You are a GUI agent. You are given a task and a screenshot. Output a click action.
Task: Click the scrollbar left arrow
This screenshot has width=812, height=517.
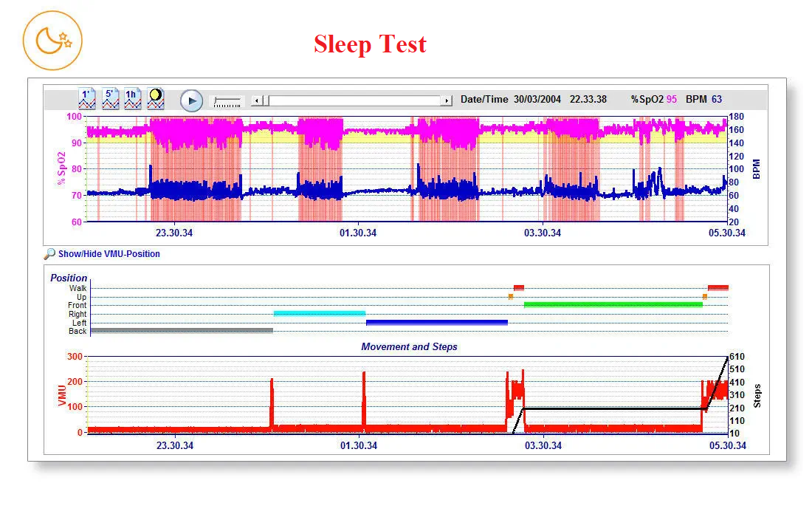[x=256, y=100]
